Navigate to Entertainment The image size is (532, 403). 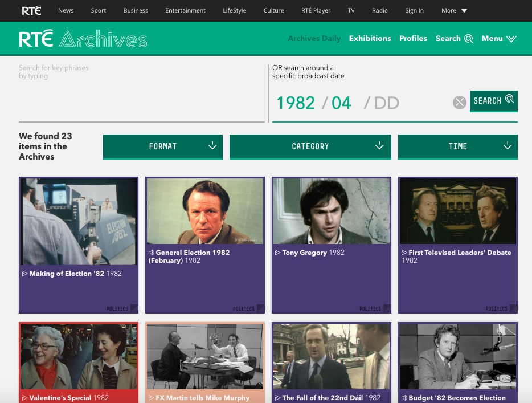tap(185, 10)
